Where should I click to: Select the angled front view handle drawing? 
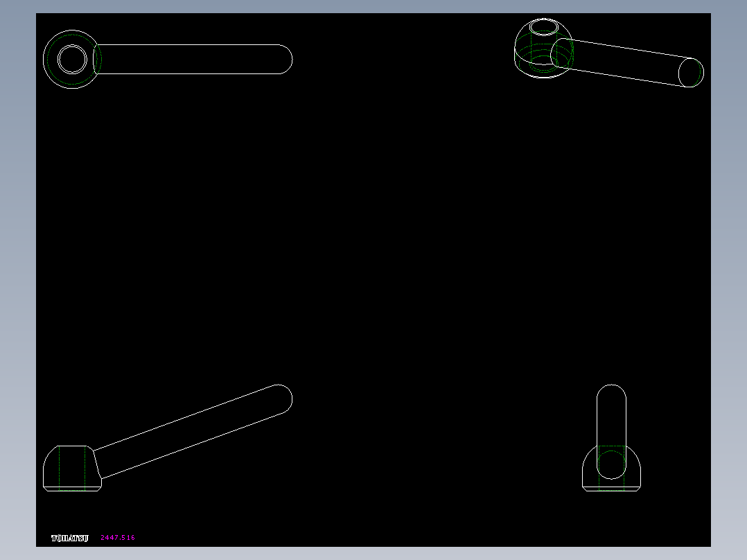point(168,437)
